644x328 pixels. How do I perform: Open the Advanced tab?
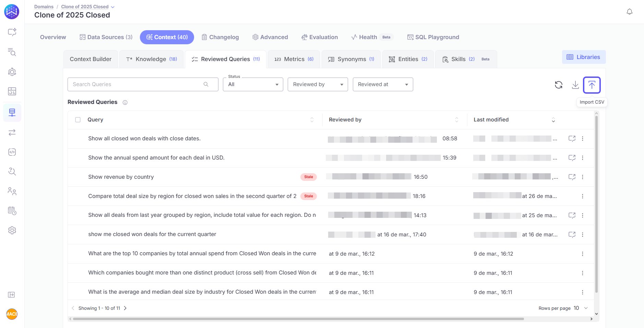pyautogui.click(x=270, y=37)
